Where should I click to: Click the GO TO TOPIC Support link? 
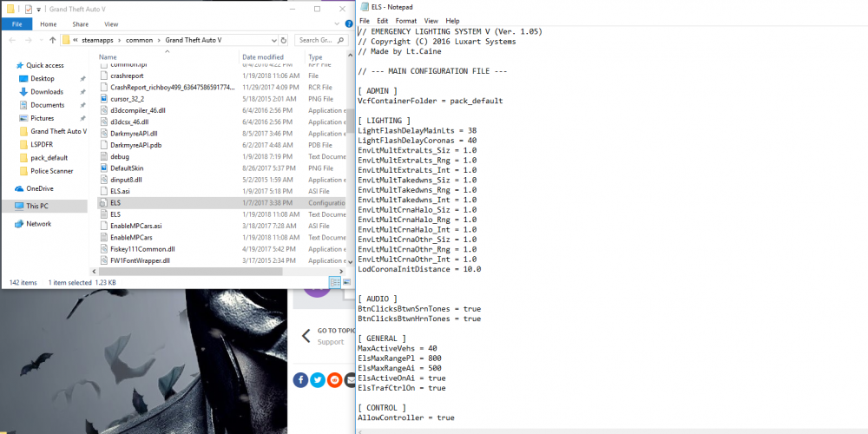[331, 336]
